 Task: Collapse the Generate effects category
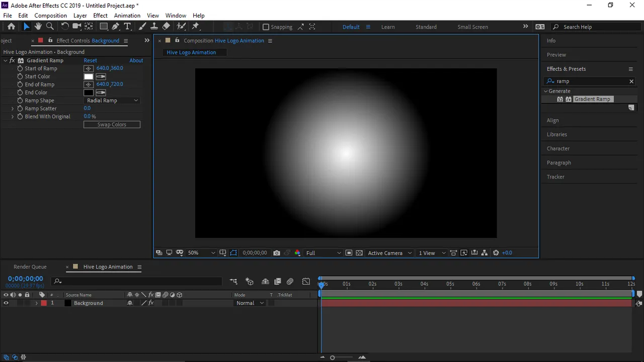pyautogui.click(x=545, y=91)
